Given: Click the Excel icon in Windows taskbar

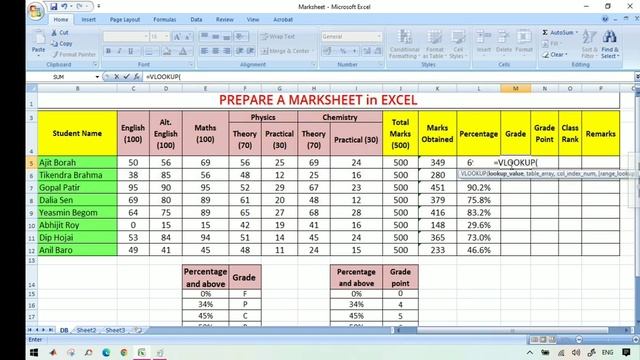Looking at the screenshot, I should [142, 353].
